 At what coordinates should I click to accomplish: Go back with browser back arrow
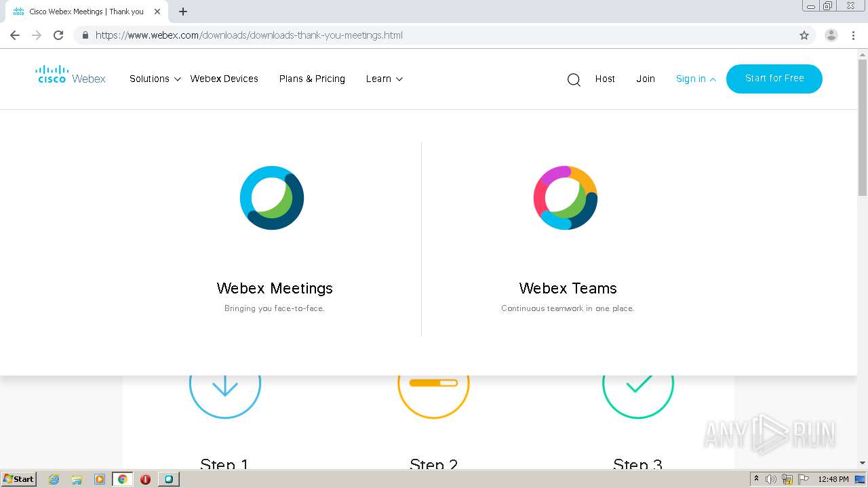tap(15, 35)
